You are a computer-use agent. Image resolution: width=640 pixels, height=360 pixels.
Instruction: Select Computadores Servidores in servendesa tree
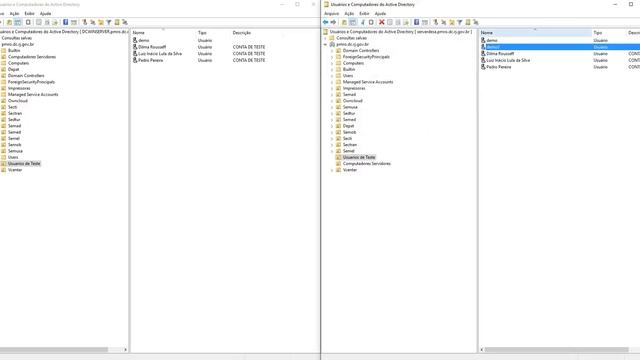(x=367, y=164)
